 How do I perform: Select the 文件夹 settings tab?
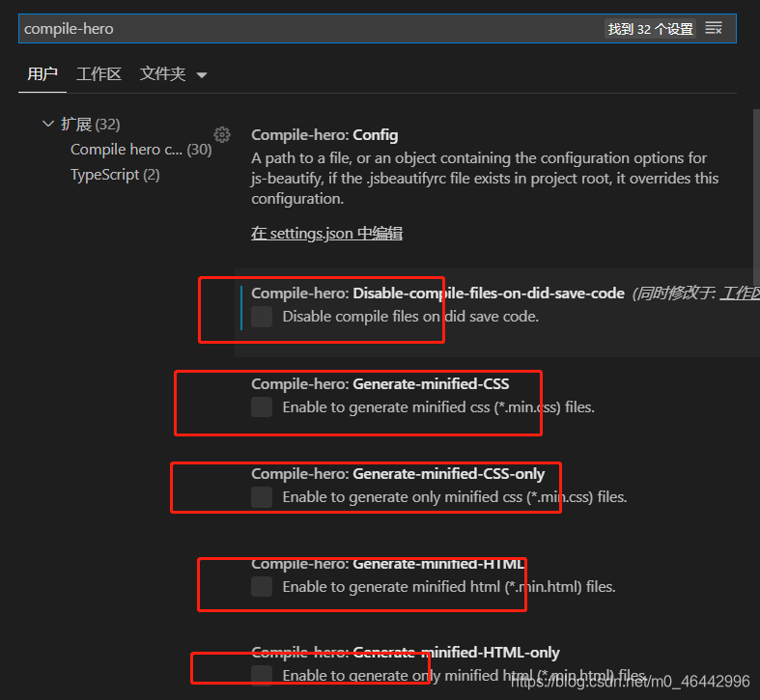pos(162,74)
